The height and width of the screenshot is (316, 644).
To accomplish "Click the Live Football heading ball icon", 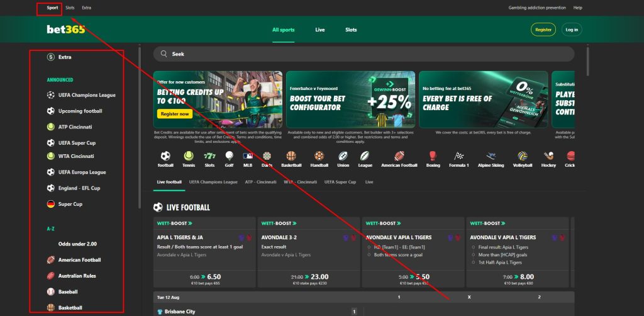I will point(158,207).
